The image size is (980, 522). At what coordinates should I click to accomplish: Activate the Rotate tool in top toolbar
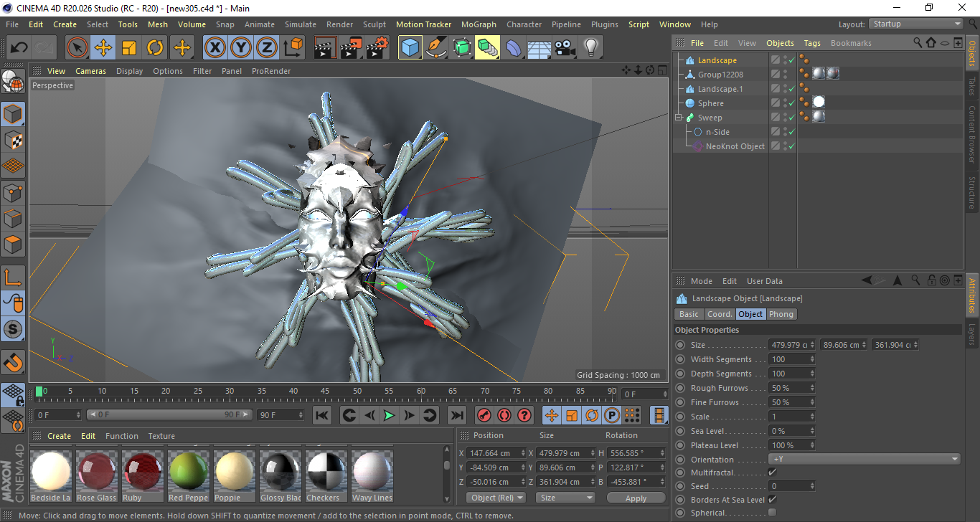click(155, 48)
